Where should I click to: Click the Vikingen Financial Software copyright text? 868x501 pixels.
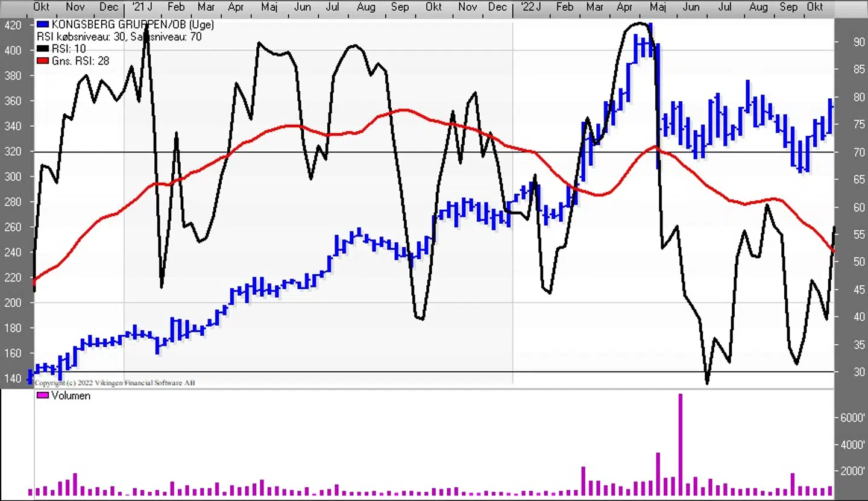[115, 383]
